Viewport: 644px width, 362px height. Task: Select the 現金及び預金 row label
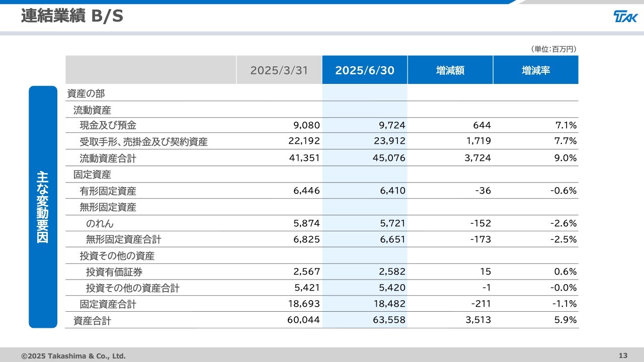point(108,126)
